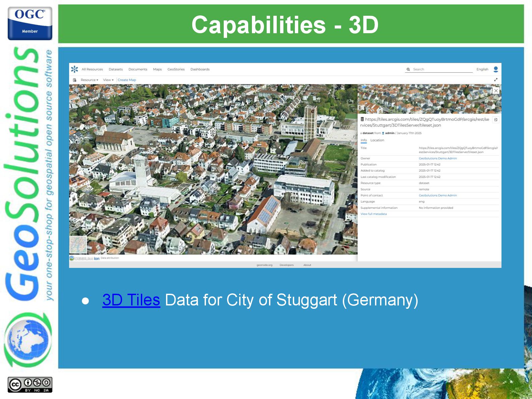Viewport: 532px width, 399px height.
Task: Click the Create Map button
Action: click(127, 80)
